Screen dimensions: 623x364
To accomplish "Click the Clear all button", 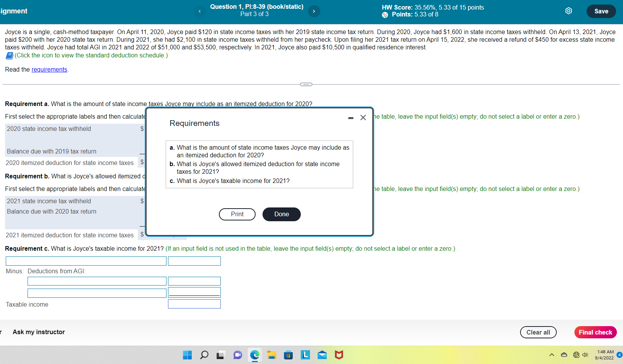I will point(538,332).
